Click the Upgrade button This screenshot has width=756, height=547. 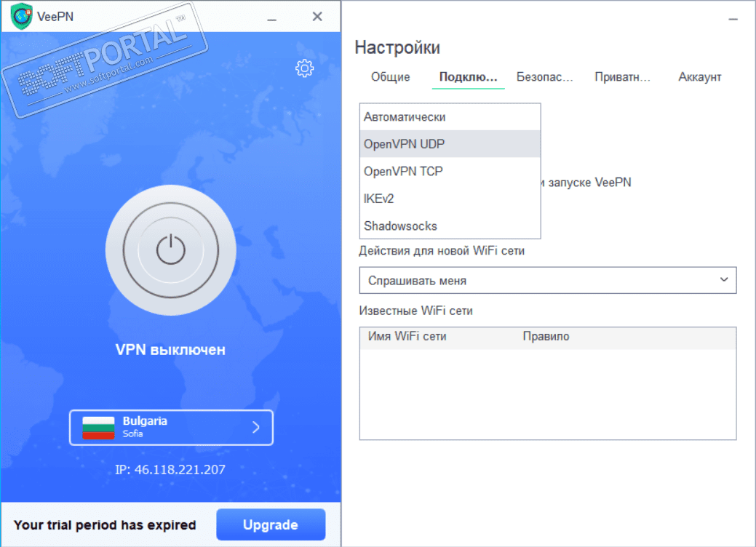(271, 524)
